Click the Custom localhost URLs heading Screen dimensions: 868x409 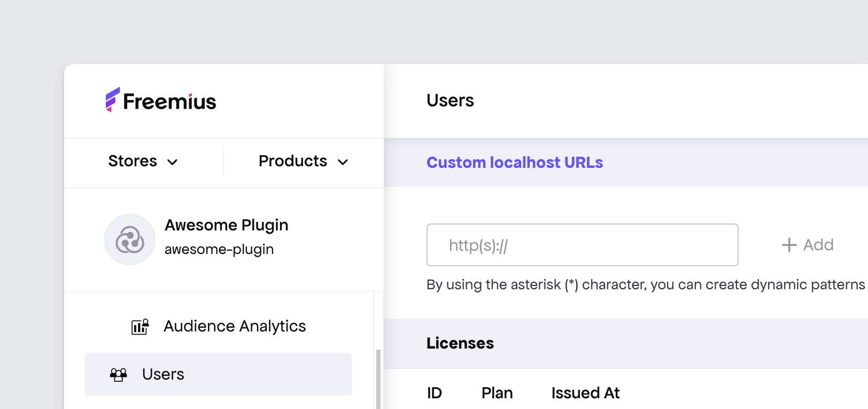click(515, 163)
